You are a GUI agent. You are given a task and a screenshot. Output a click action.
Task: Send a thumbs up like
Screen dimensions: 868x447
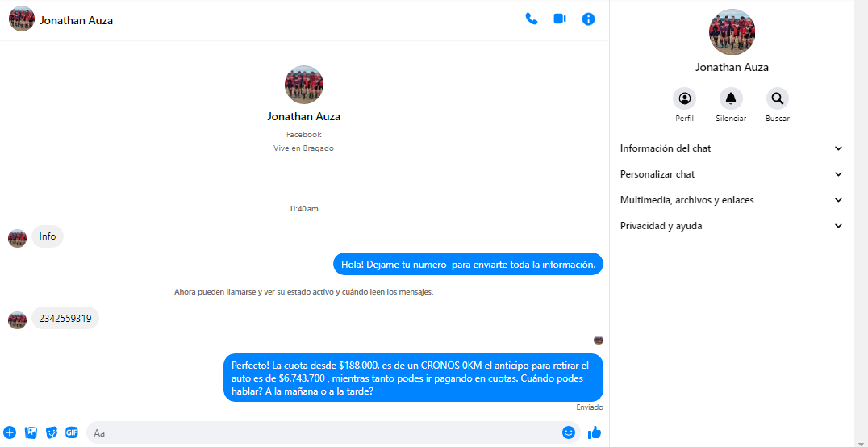pos(595,432)
